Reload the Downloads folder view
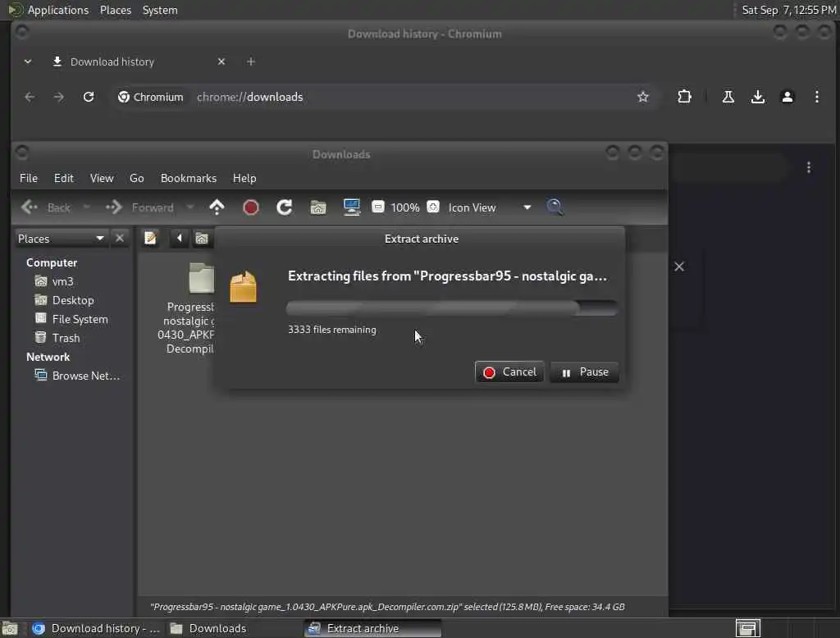840x638 pixels. (x=284, y=207)
